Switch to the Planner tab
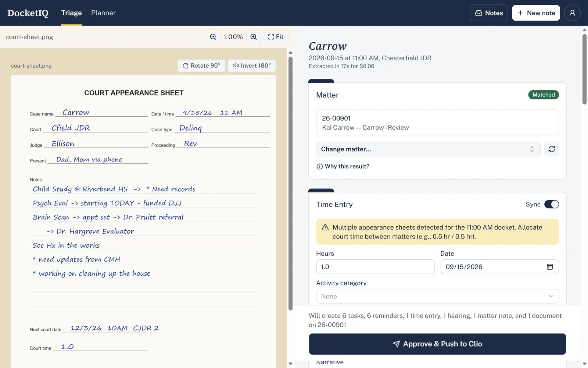588x368 pixels. [103, 13]
